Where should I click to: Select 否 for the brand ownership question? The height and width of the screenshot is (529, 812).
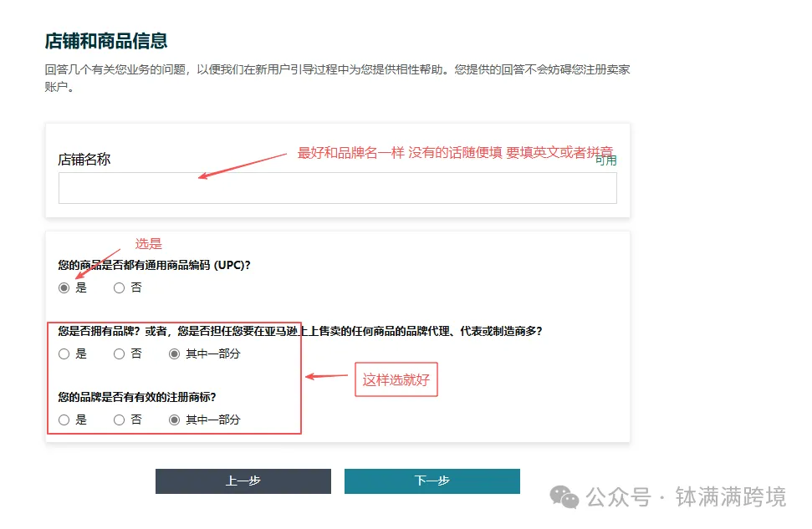[x=119, y=354]
